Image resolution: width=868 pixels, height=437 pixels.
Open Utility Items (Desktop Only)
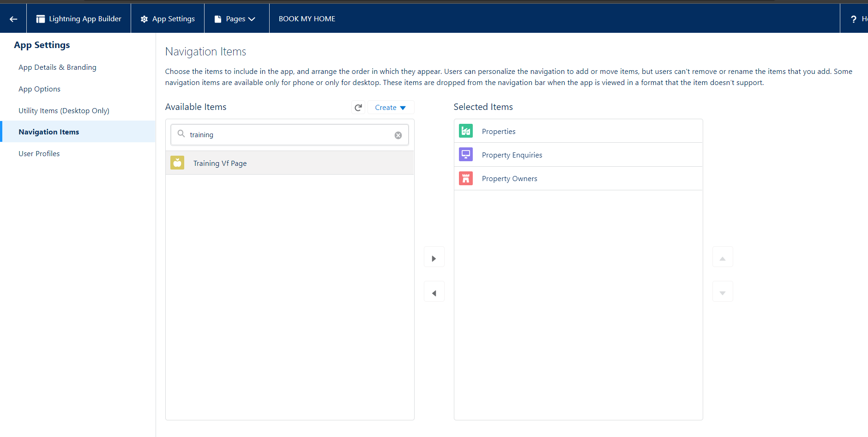coord(64,111)
